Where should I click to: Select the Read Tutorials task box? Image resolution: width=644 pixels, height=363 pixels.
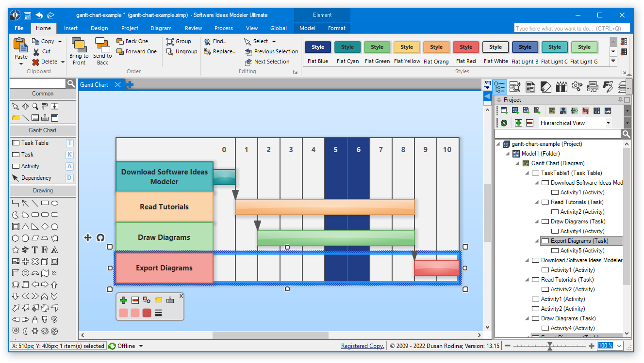coord(165,207)
